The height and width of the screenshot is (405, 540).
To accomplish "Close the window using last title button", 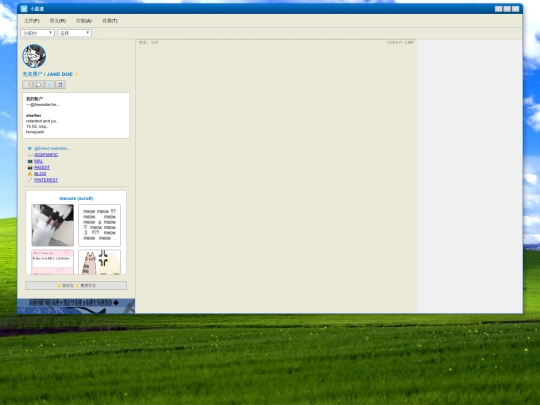I will 516,9.
